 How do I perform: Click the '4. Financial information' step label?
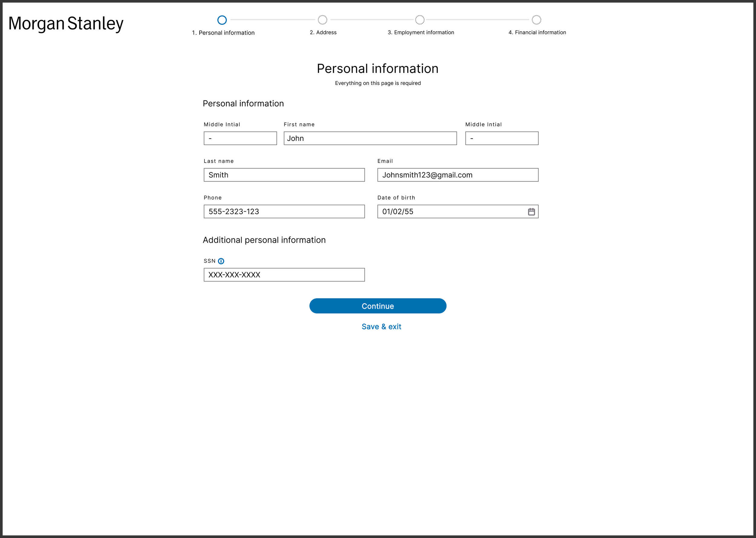click(x=537, y=32)
